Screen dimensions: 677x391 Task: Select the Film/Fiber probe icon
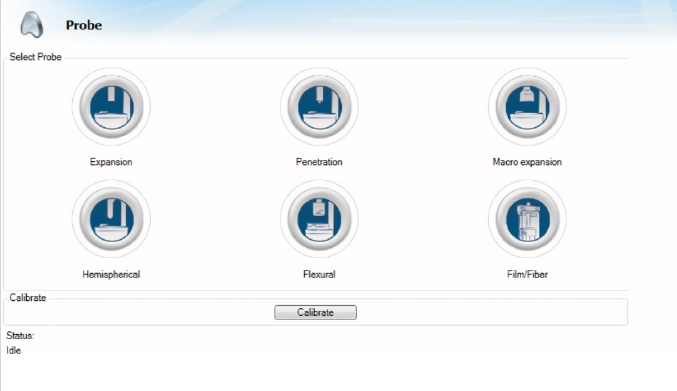coord(527,219)
